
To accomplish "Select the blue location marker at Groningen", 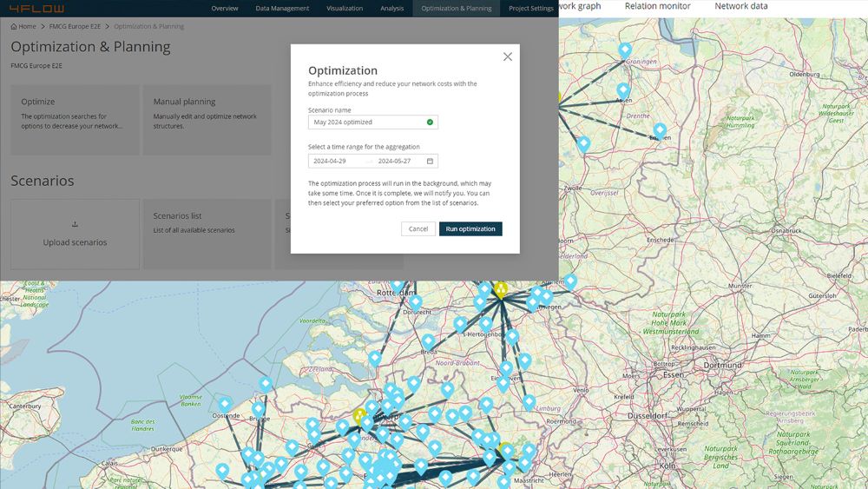I will 625,50.
